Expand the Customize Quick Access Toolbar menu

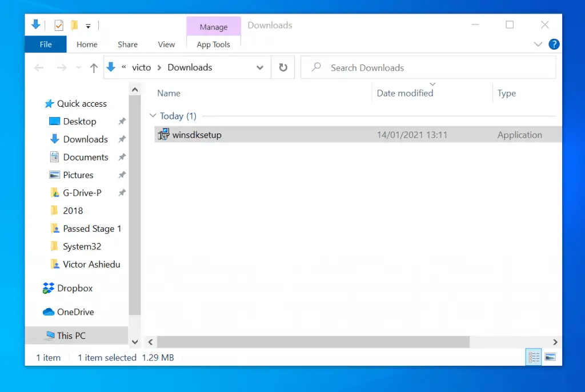pos(89,25)
